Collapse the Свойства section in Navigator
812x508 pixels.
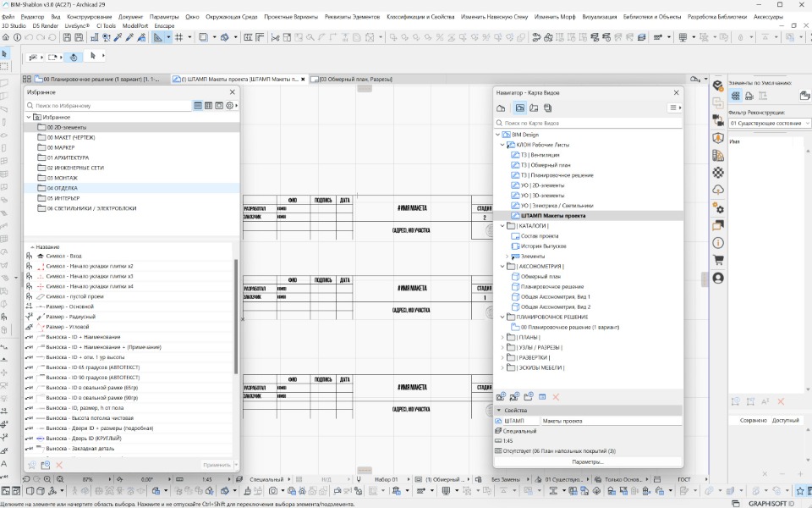tap(499, 411)
